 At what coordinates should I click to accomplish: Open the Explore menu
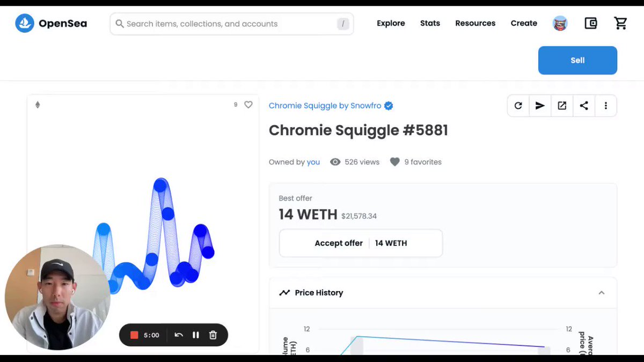(x=391, y=24)
